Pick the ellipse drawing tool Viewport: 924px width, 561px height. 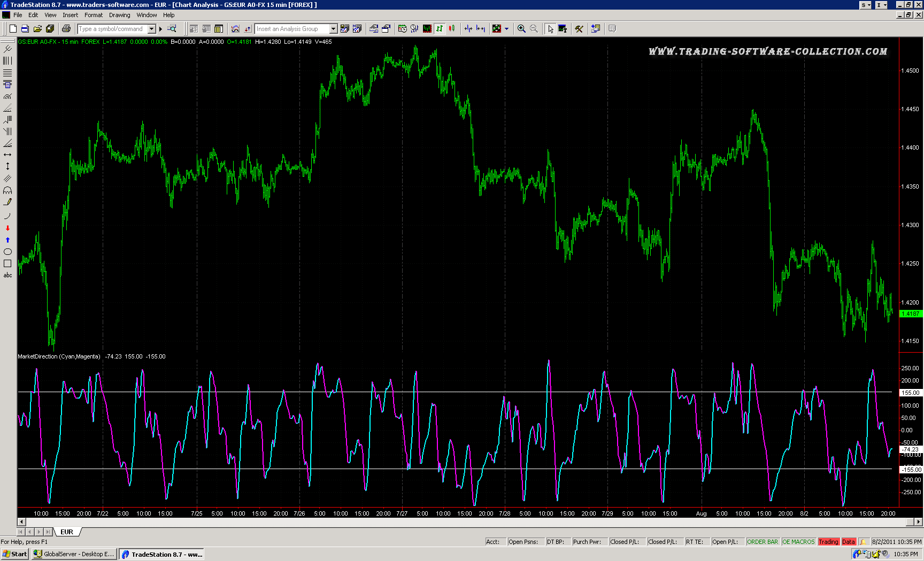pos(7,252)
